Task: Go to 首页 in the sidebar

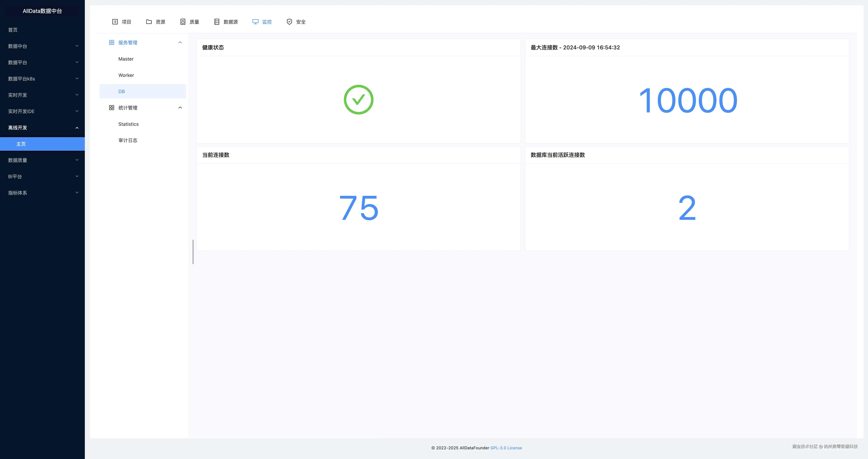Action: pyautogui.click(x=13, y=30)
